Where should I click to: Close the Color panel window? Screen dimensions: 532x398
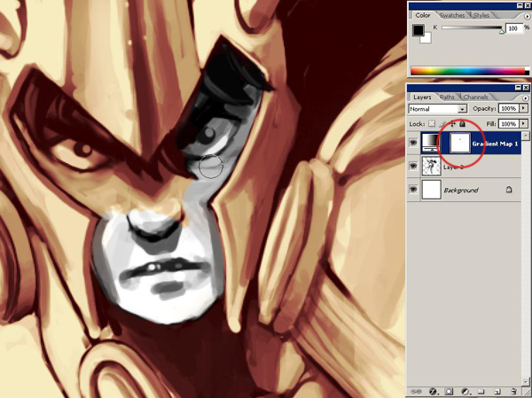[527, 6]
